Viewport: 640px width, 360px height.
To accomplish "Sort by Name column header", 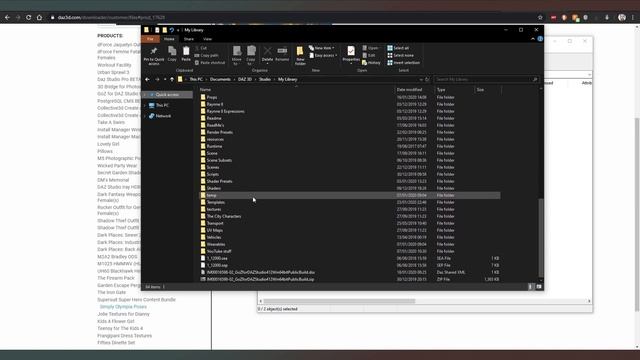I will 205,90.
